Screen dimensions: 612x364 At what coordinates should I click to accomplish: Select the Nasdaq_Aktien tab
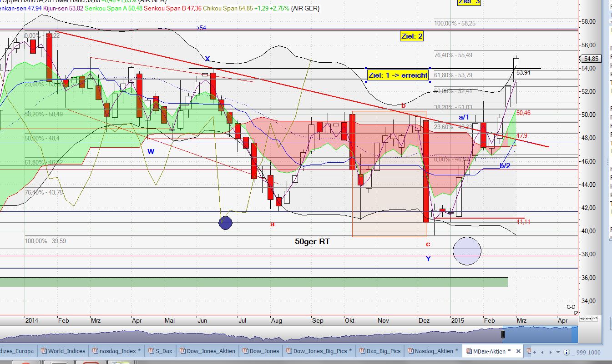[431, 351]
